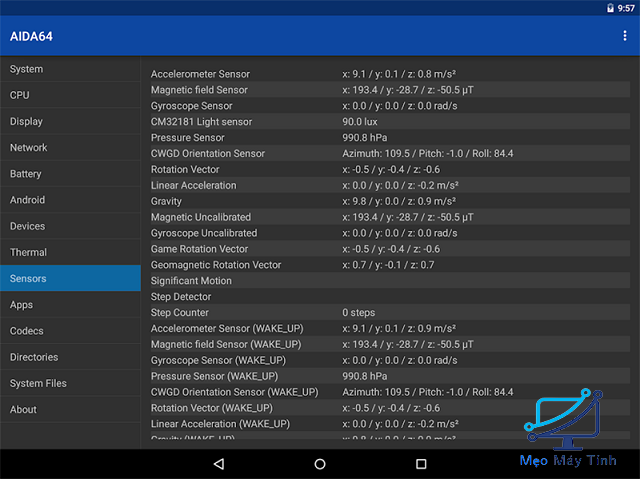The width and height of the screenshot is (640, 479).
Task: Click the x: 0.7 / y: -0.1 / z: 0.7 value
Action: (x=388, y=265)
